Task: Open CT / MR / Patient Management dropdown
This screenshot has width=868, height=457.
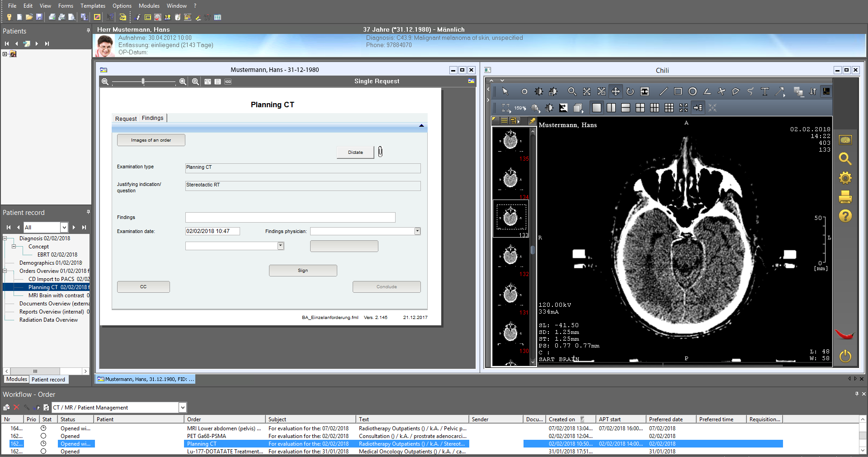Action: 183,407
